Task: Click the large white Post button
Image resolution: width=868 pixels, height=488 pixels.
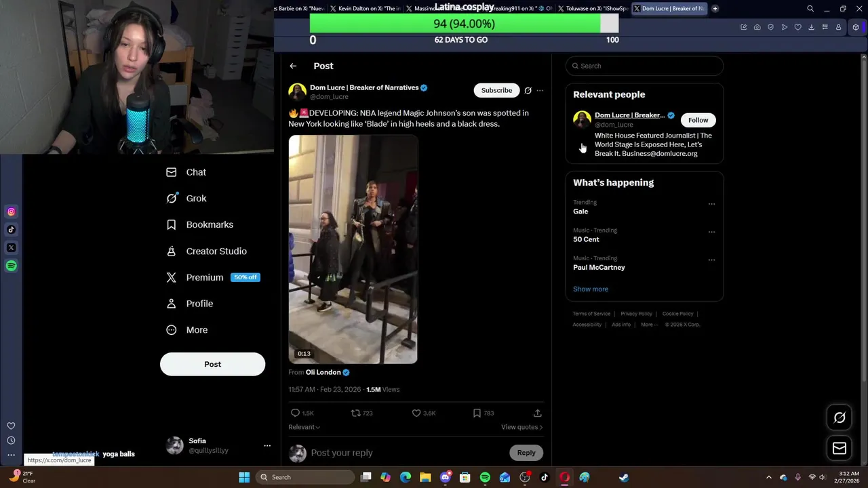Action: click(212, 364)
